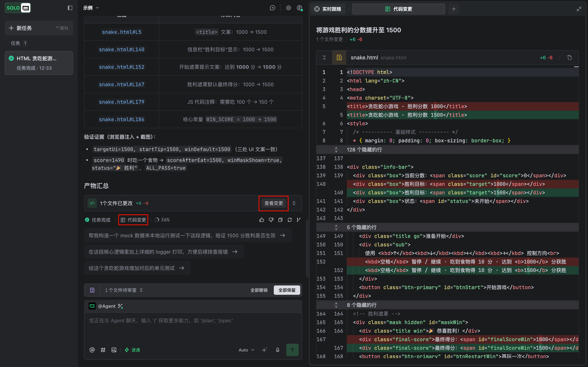The width and height of the screenshot is (588, 367).
Task: Start a new chat via bubble icon
Action: pos(273,8)
